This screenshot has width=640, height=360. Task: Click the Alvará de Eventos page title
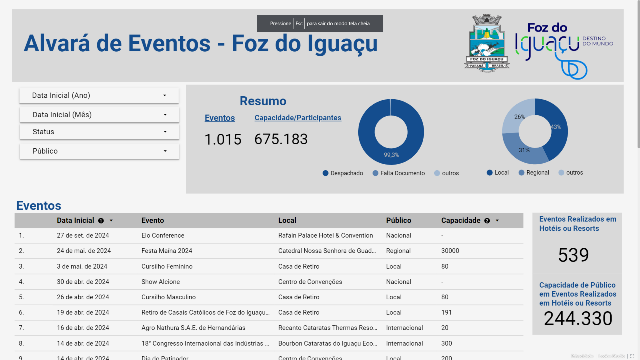pyautogui.click(x=201, y=44)
